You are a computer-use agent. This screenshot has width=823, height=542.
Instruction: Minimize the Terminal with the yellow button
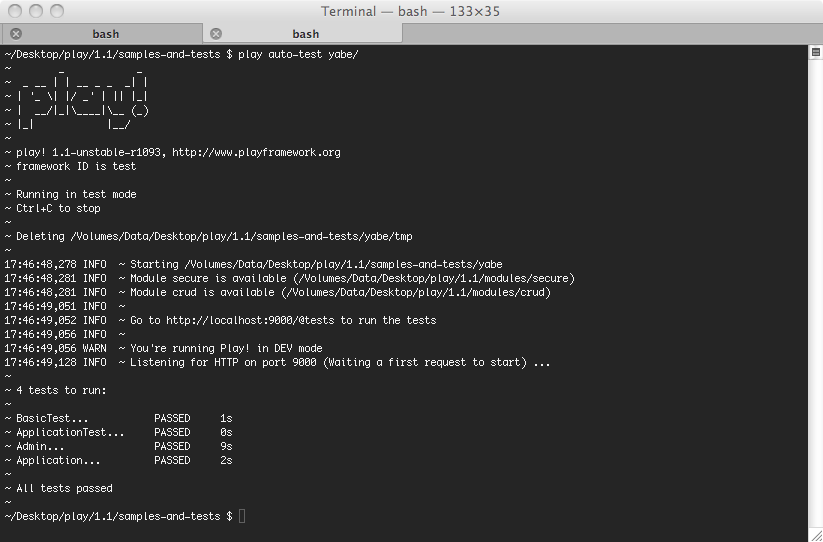click(x=35, y=11)
